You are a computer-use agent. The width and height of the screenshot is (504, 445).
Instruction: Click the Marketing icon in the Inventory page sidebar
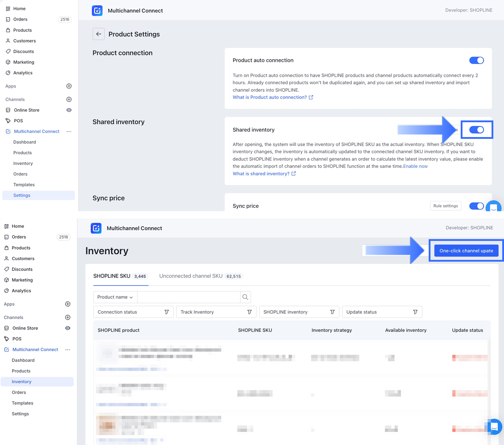point(7,280)
